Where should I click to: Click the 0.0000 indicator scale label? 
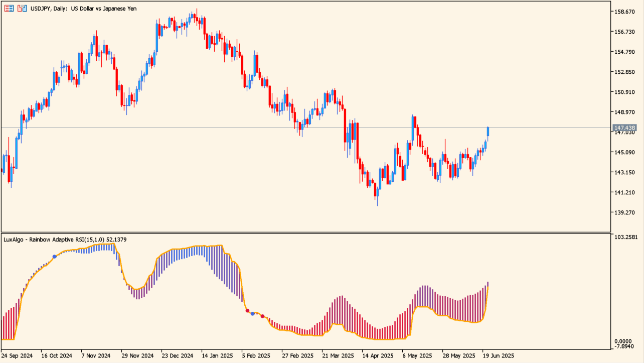[x=624, y=341]
